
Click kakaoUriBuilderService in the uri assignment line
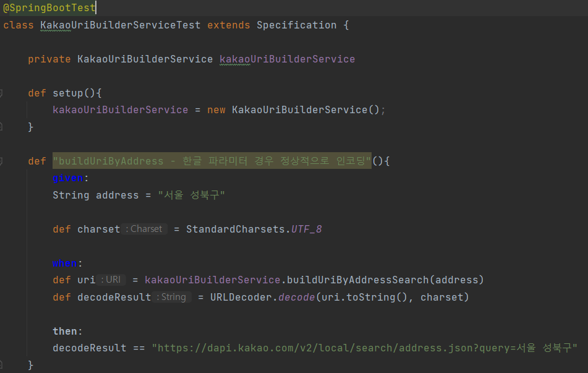[x=212, y=280]
